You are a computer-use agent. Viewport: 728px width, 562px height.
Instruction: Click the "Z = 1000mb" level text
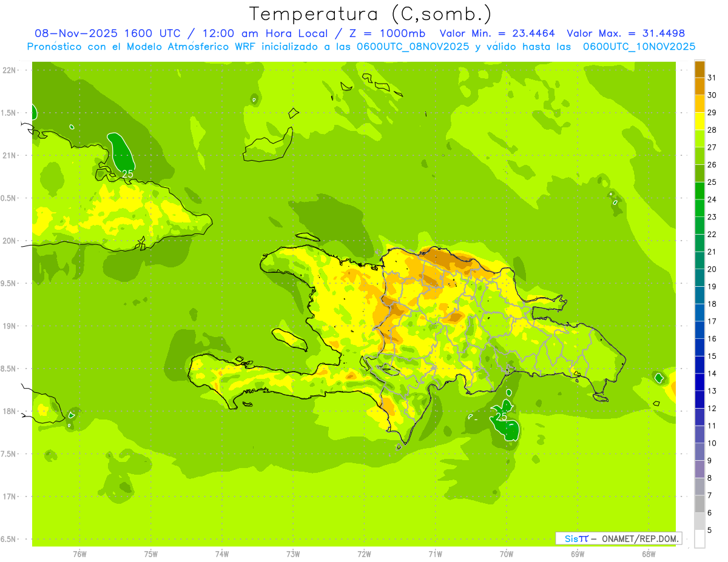pyautogui.click(x=388, y=33)
